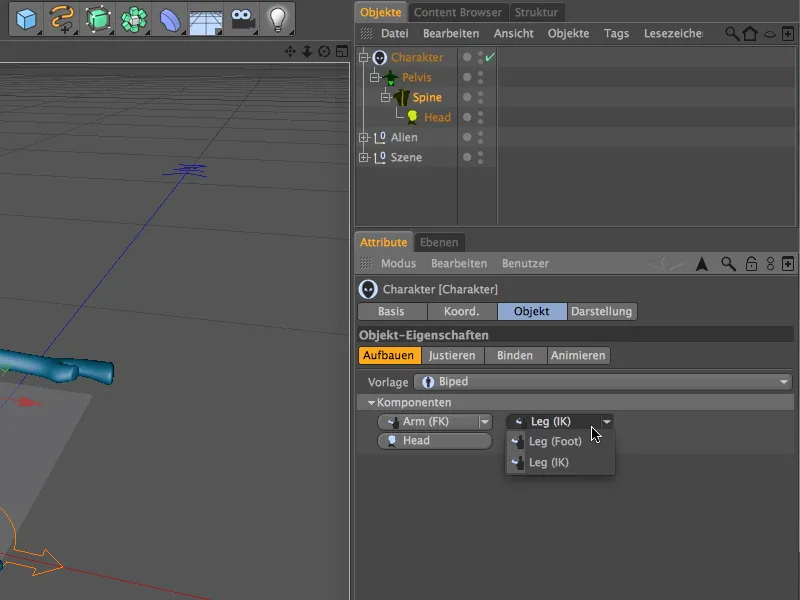Select the Spline pen tool
The height and width of the screenshot is (600, 800).
tap(60, 17)
